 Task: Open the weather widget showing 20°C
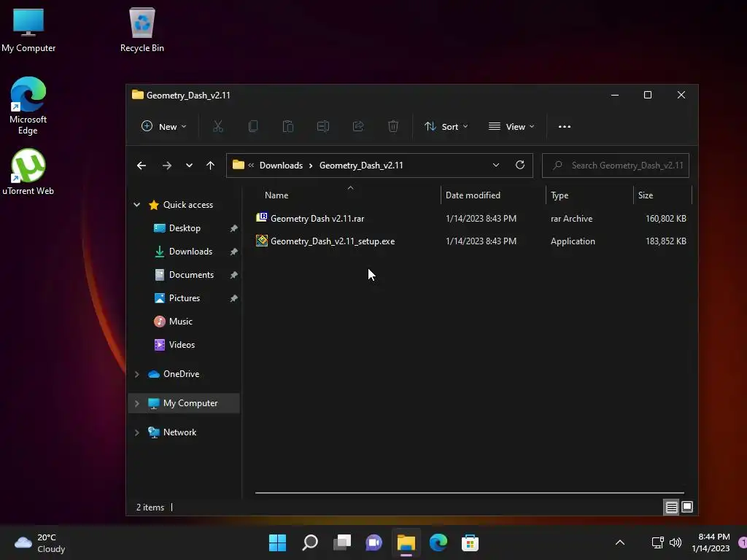40,542
